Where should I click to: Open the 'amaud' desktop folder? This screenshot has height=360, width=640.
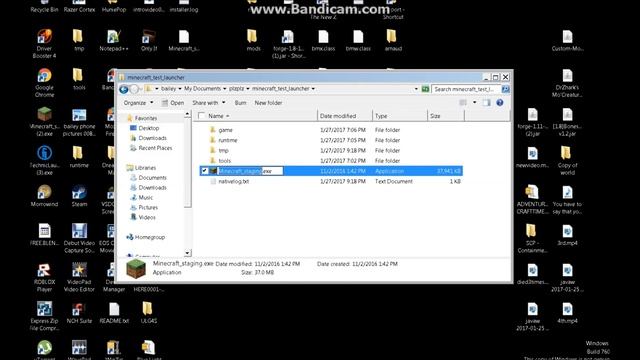(393, 40)
